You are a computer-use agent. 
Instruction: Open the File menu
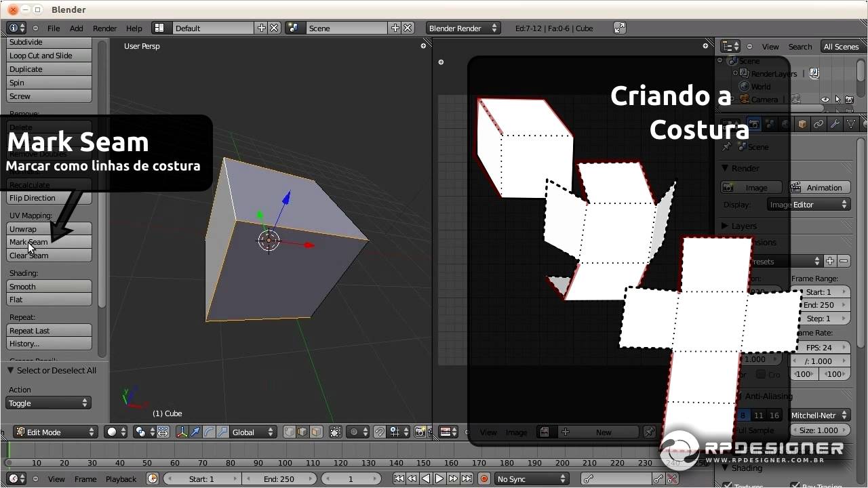[54, 28]
